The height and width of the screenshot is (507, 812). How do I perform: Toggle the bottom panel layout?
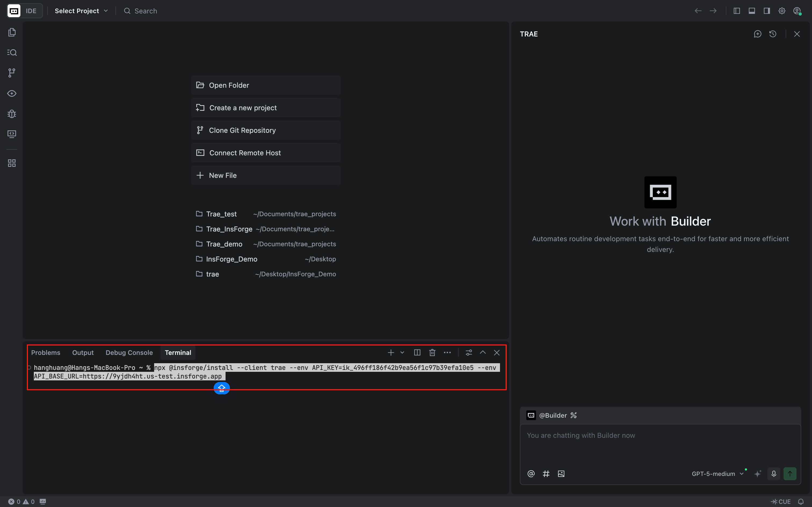pos(752,11)
